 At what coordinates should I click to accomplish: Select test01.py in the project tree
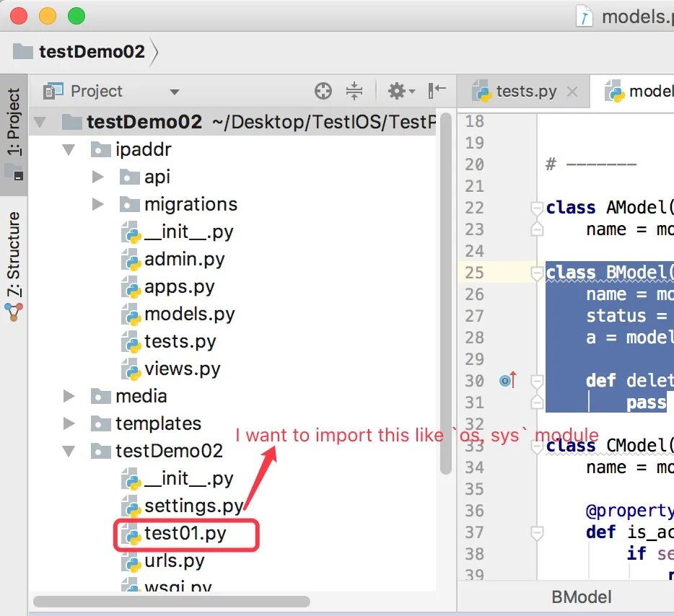(x=232, y=533)
